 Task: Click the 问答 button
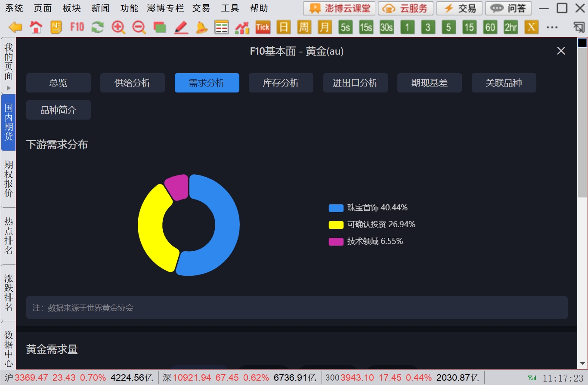(x=508, y=8)
